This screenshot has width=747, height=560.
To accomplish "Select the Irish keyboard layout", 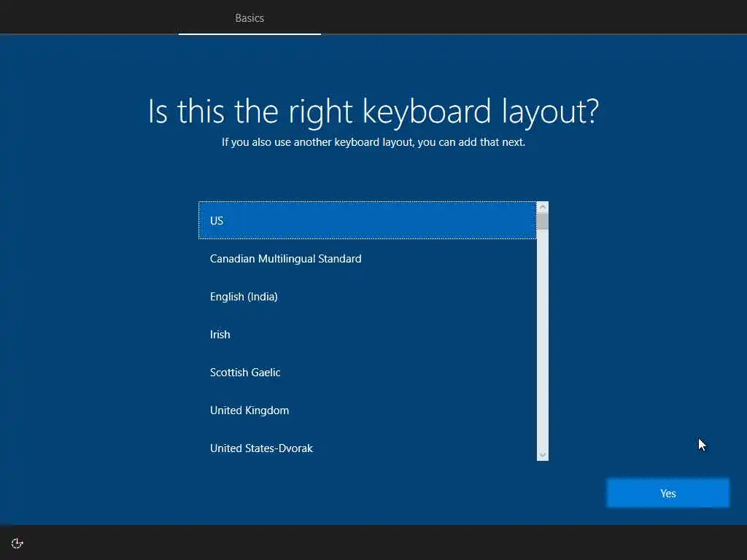I will coord(368,334).
